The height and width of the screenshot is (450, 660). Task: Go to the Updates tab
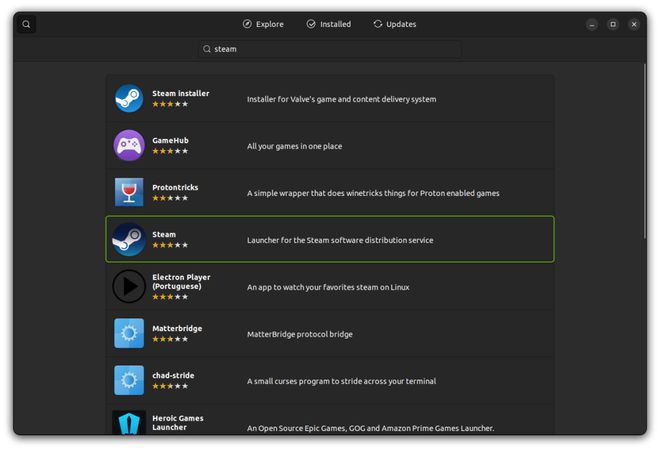395,24
